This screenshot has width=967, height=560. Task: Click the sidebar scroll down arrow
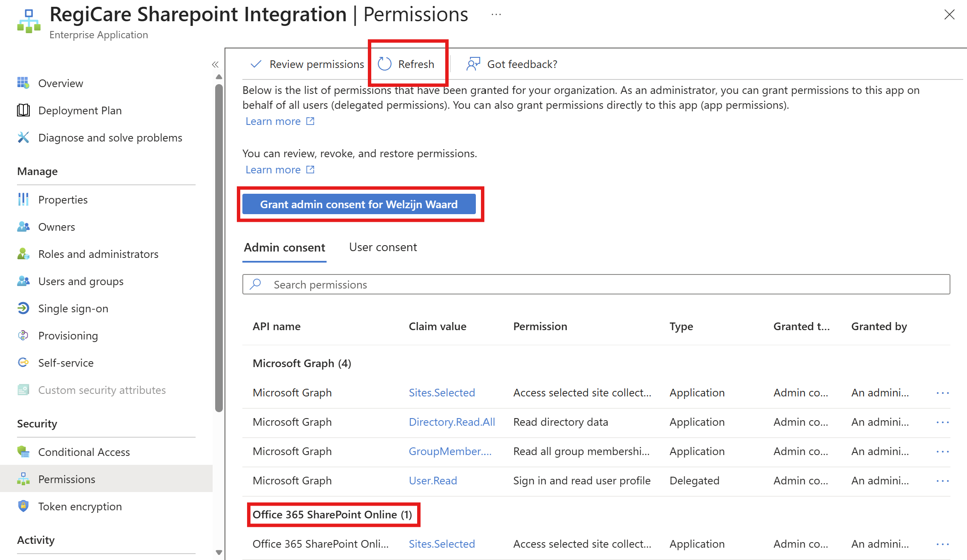pos(219,552)
